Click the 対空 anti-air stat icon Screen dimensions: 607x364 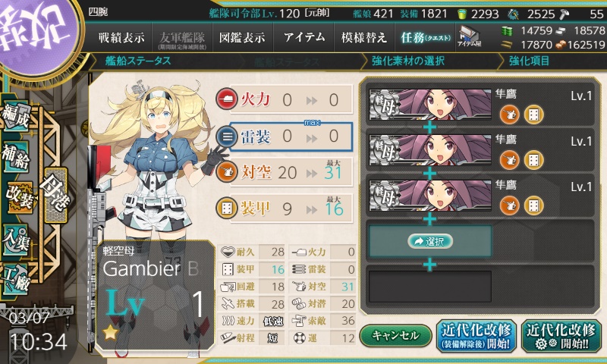[x=226, y=172]
